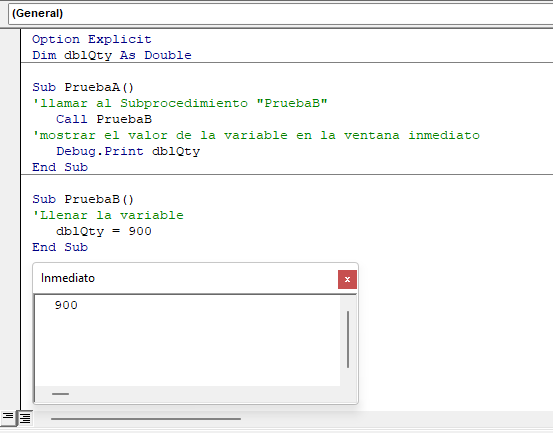Viewport: 553px width, 433px height.
Task: Click the 900 output in Inmediato window
Action: pos(66,305)
